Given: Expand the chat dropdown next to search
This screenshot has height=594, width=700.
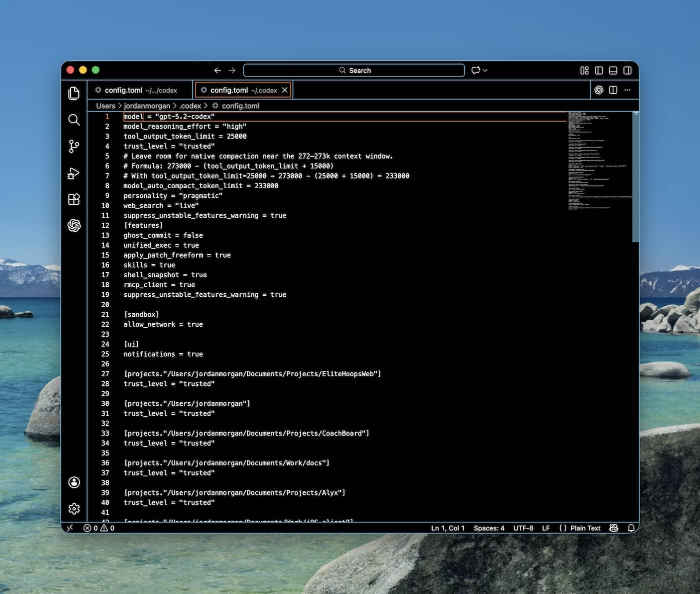Looking at the screenshot, I should click(485, 71).
